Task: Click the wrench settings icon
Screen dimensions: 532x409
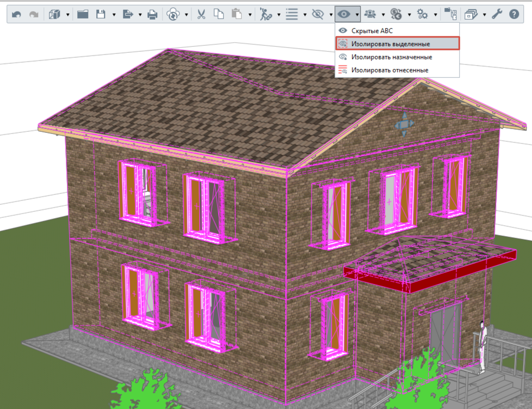Action: [x=497, y=14]
